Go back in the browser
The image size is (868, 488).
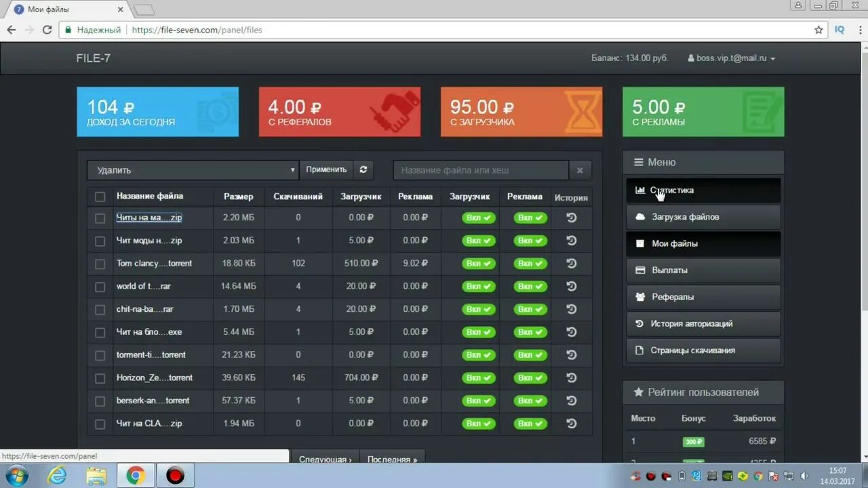tap(12, 30)
